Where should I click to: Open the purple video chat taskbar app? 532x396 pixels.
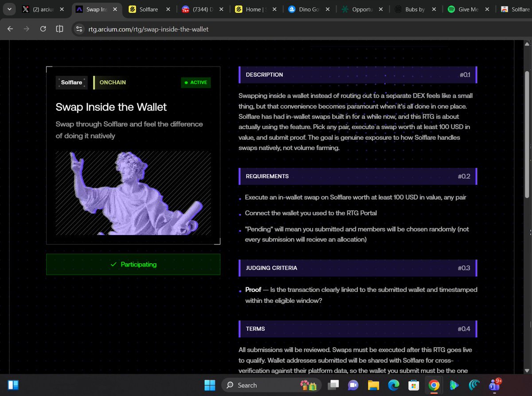point(353,385)
